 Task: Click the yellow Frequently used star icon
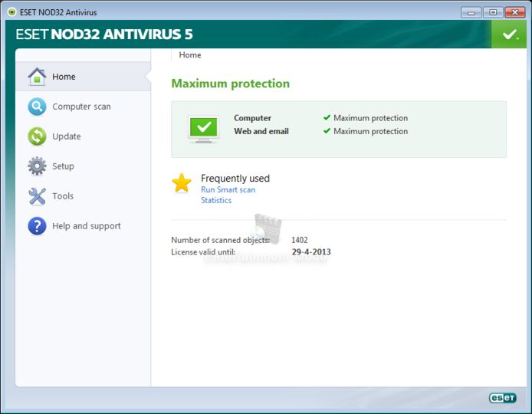(182, 183)
